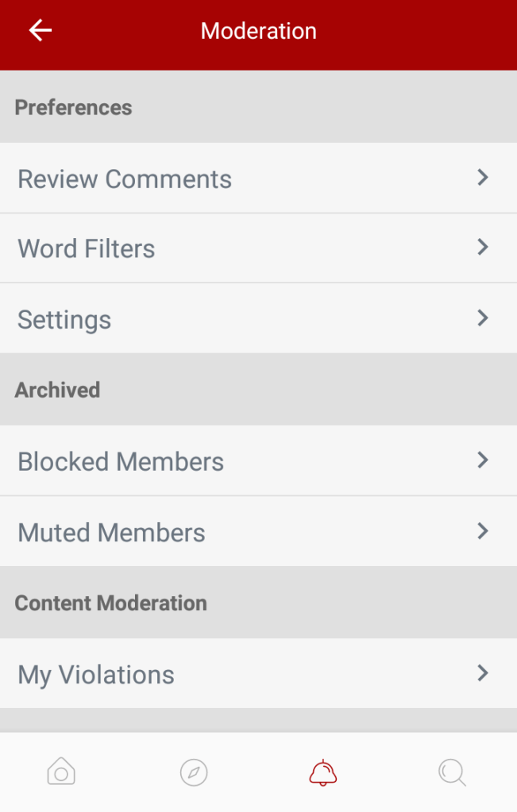Image resolution: width=517 pixels, height=812 pixels.
Task: Tap the Blocked Members chevron arrow
Action: point(482,460)
